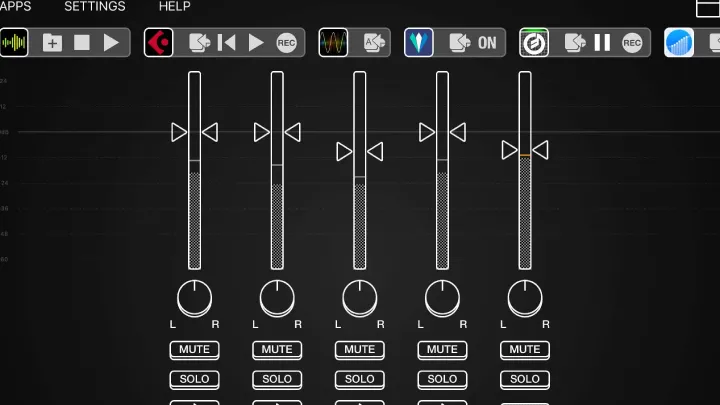Click the Cubasis app icon
The image size is (720, 405).
(x=158, y=43)
